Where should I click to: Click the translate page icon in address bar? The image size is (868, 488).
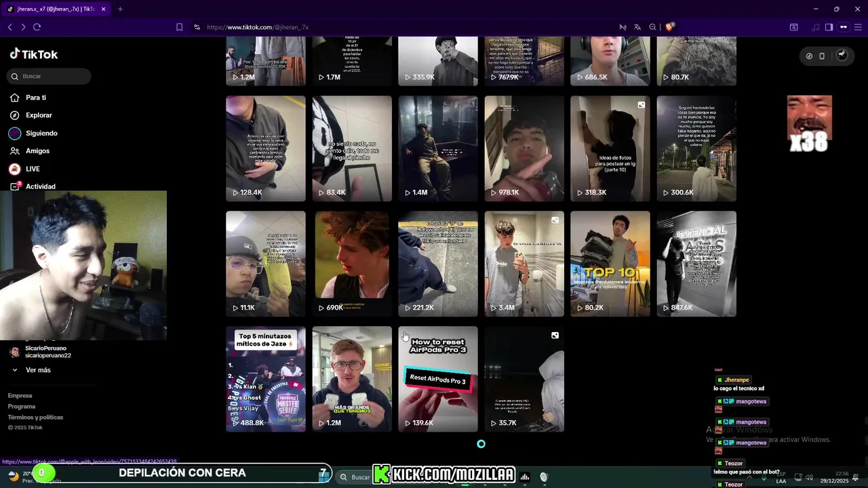click(637, 27)
